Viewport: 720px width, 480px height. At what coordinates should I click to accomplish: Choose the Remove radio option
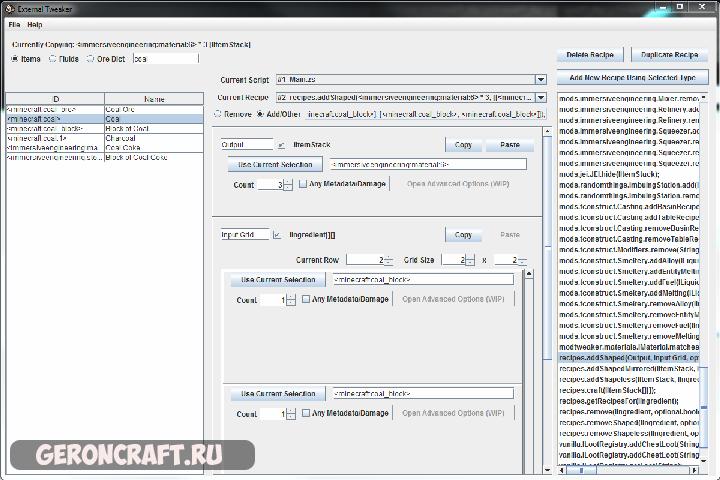point(220,114)
